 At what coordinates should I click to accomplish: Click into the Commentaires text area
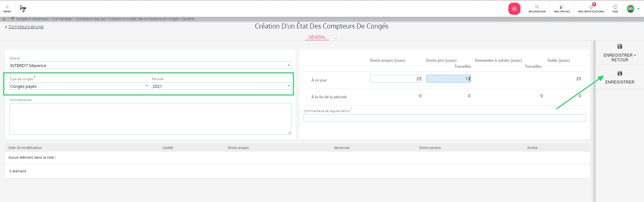pos(150,119)
